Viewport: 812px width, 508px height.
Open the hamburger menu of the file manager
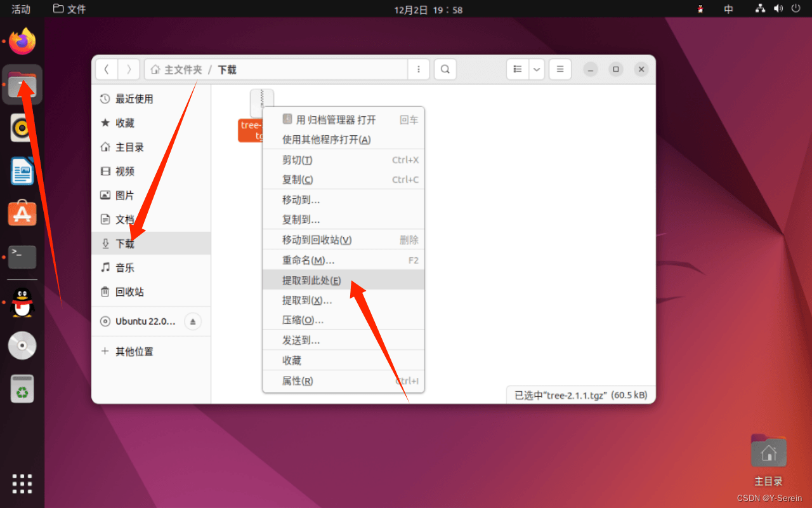coord(560,69)
